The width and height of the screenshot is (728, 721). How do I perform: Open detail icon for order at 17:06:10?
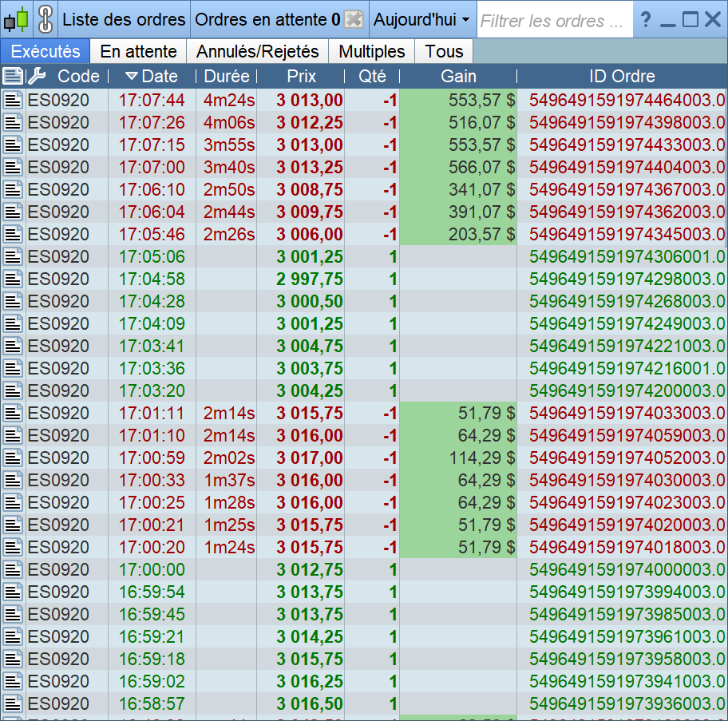pyautogui.click(x=13, y=189)
